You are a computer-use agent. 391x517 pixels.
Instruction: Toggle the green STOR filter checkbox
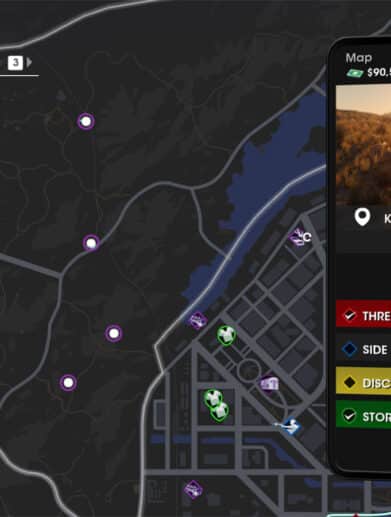349,416
